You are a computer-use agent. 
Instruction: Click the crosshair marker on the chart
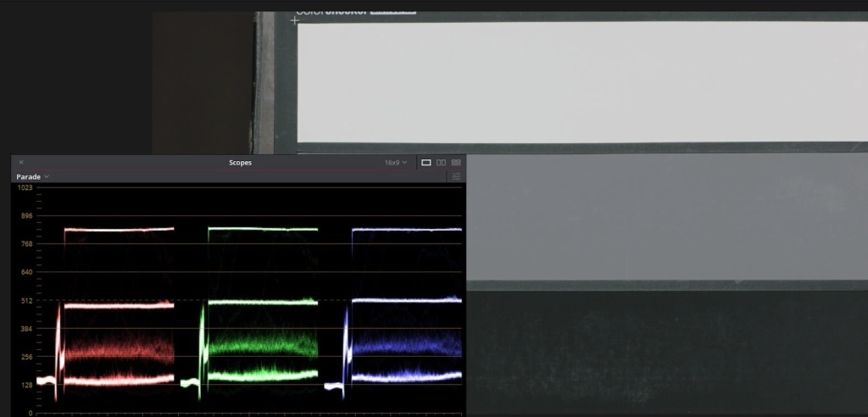(x=294, y=20)
